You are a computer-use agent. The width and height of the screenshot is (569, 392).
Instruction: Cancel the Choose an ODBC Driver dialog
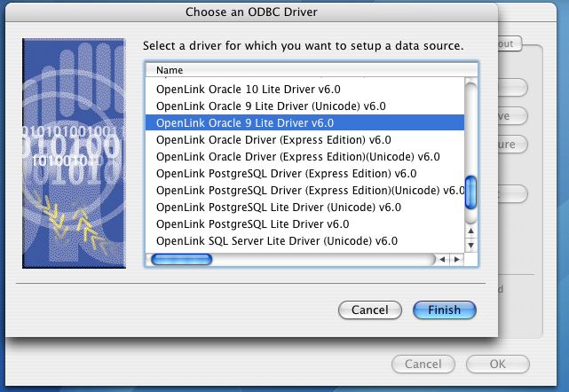pyautogui.click(x=370, y=310)
